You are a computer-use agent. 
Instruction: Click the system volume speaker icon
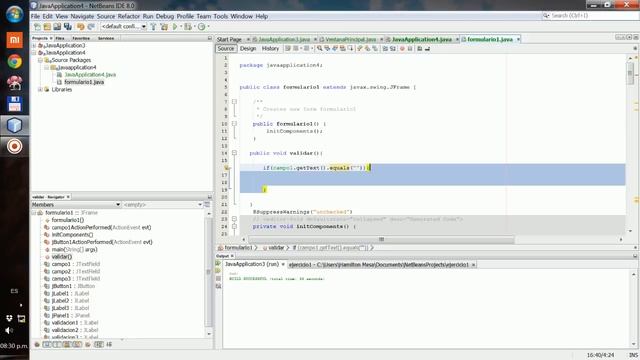9,330
